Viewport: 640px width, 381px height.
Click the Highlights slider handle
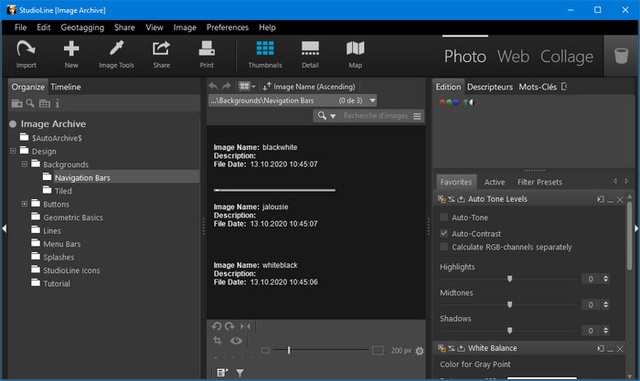pyautogui.click(x=509, y=279)
